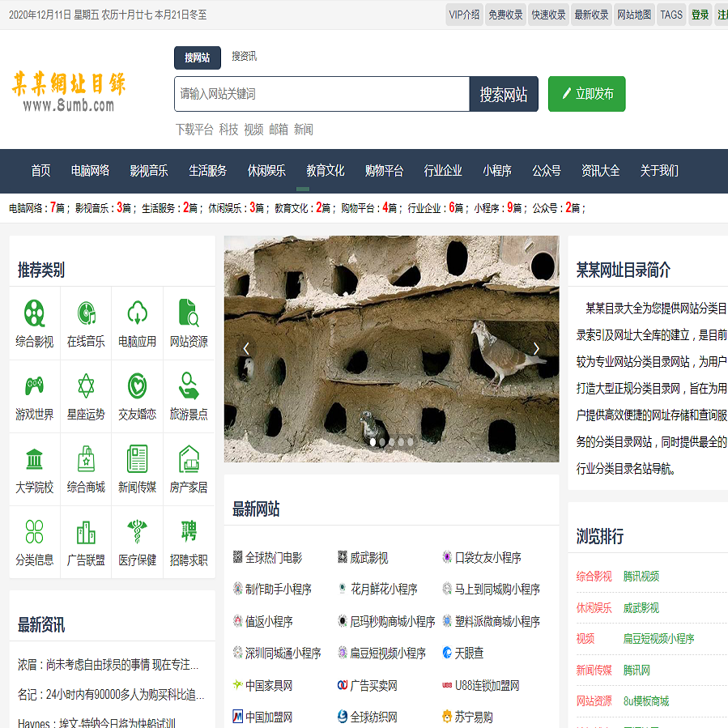Screen dimensions: 728x728
Task: Select the third carousel indicator dot
Action: (x=390, y=441)
